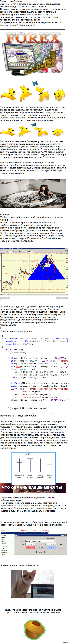Viewport: 69px width, 644px height.
Task: Select the CADJPY symbol in quotes list
Action: (x=4, y=548)
